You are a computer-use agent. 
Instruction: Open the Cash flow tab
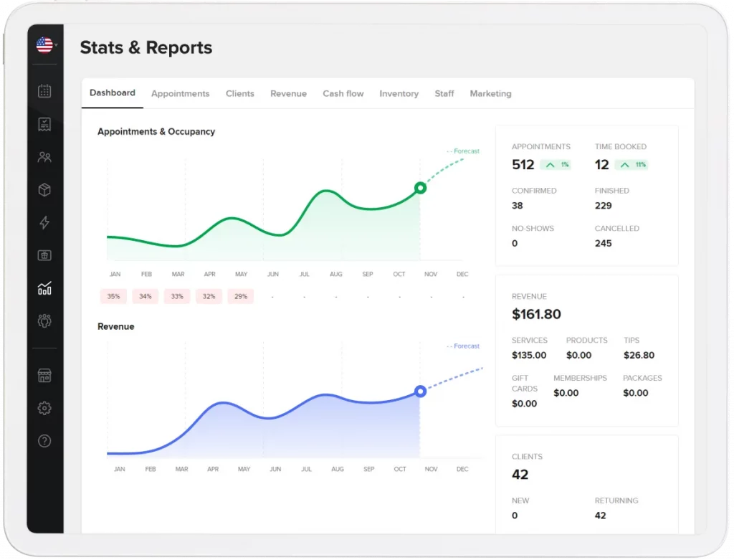343,93
